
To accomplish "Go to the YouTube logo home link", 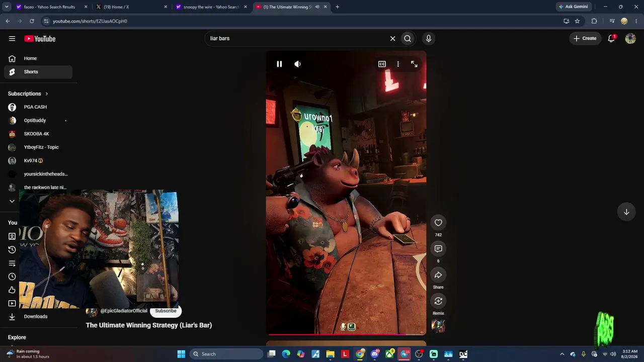I will [40, 39].
